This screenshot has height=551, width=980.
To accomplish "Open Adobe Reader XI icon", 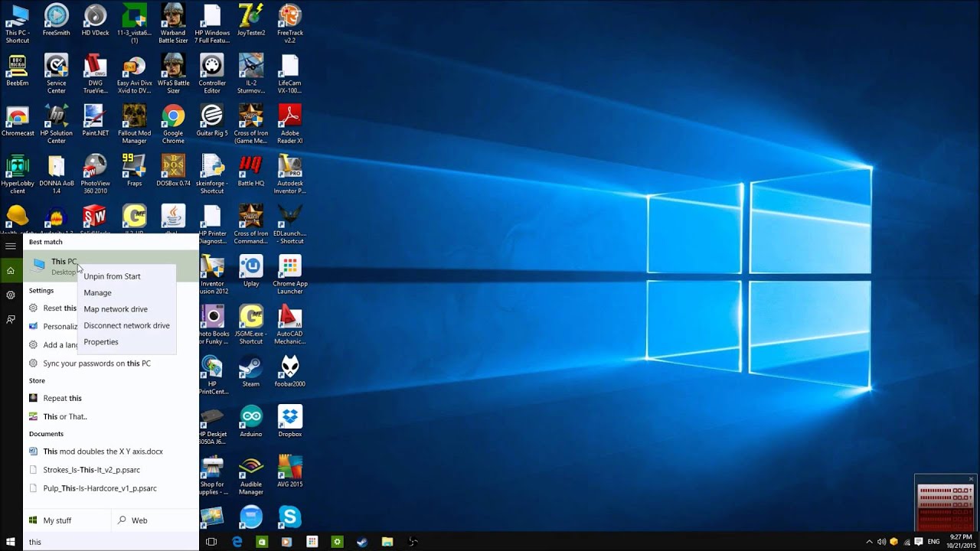I will point(290,124).
